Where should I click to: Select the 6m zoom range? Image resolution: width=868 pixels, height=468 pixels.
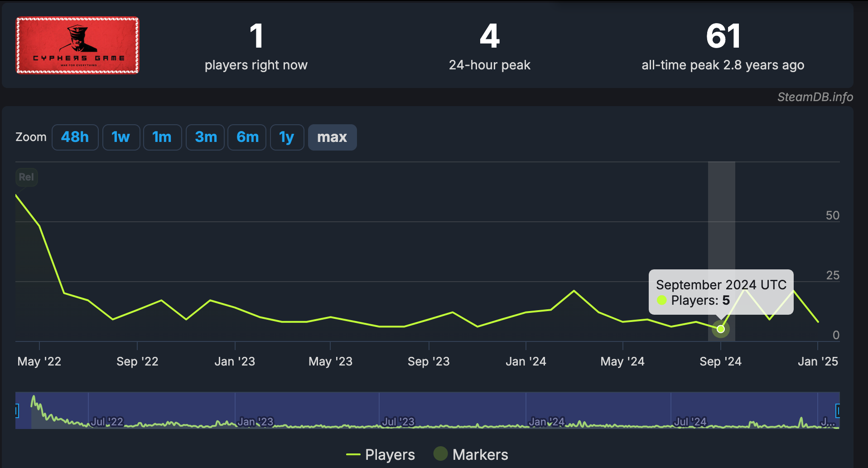pyautogui.click(x=247, y=137)
